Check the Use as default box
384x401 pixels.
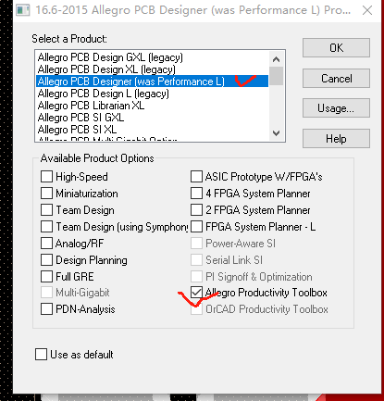pos(41,354)
